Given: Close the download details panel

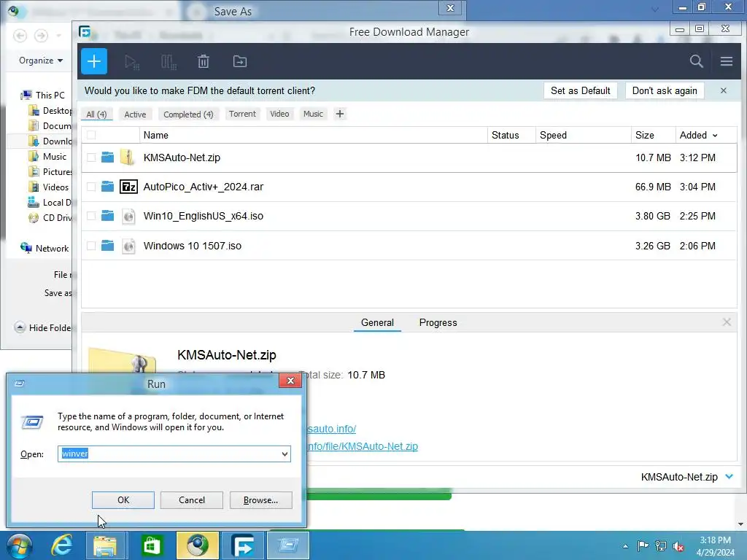Looking at the screenshot, I should pyautogui.click(x=727, y=322).
